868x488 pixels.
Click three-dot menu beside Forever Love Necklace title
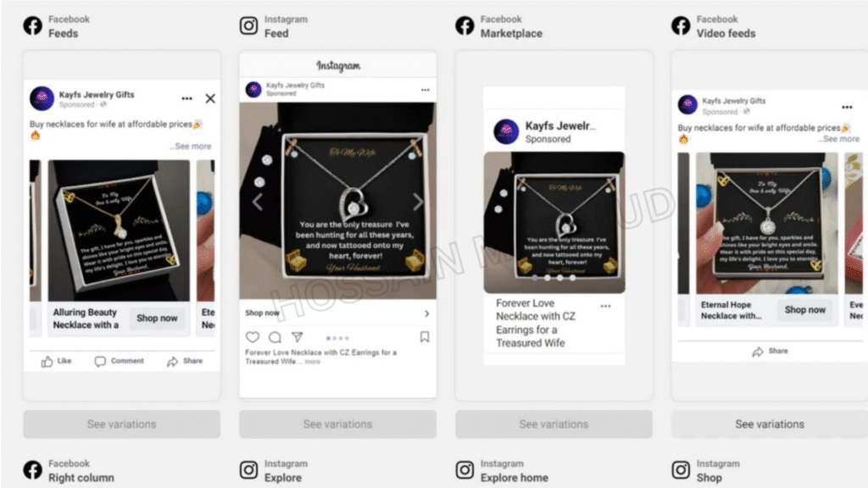point(605,306)
